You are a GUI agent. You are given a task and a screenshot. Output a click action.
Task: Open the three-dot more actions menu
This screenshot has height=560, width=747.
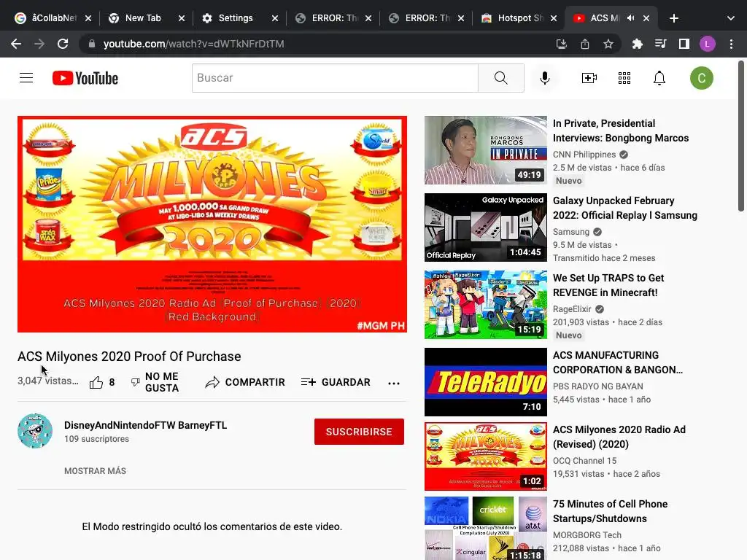[x=393, y=383]
